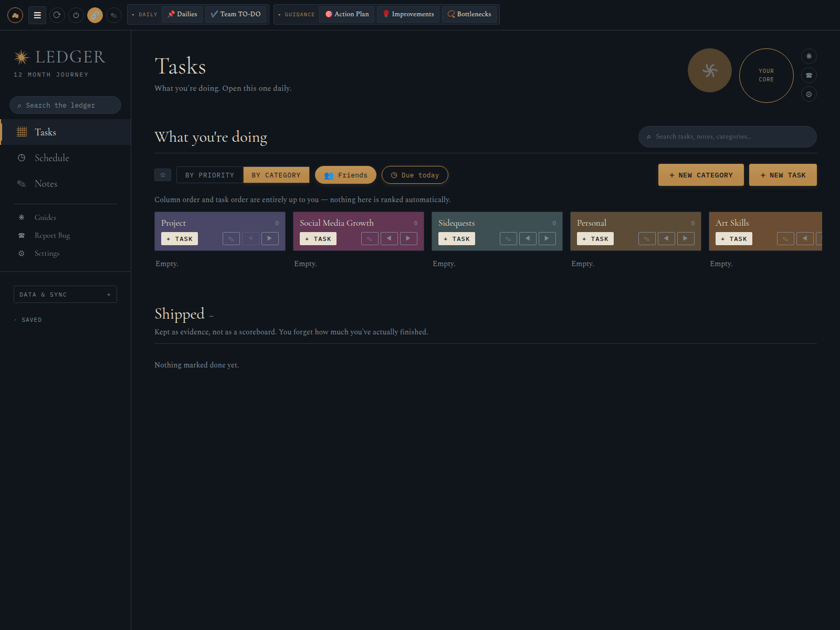Viewport: 840px width, 630px height.
Task: Add a task to the Project column
Action: pos(180,239)
